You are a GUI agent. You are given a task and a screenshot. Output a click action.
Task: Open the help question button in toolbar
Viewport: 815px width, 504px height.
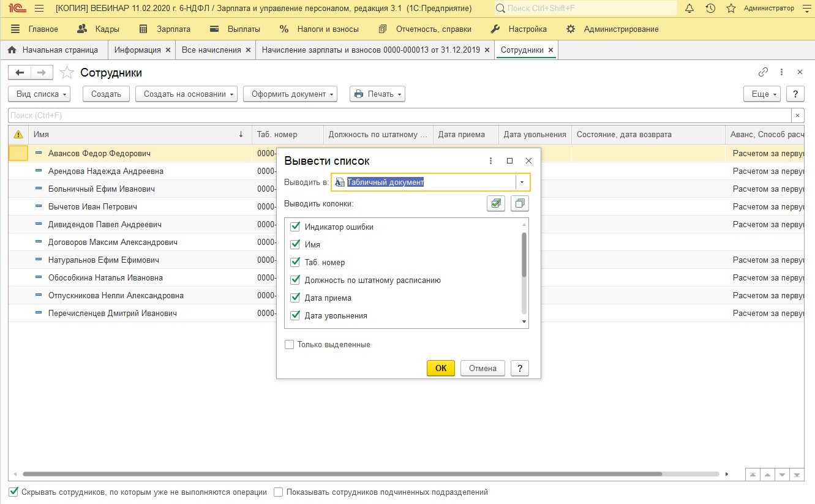tap(795, 94)
